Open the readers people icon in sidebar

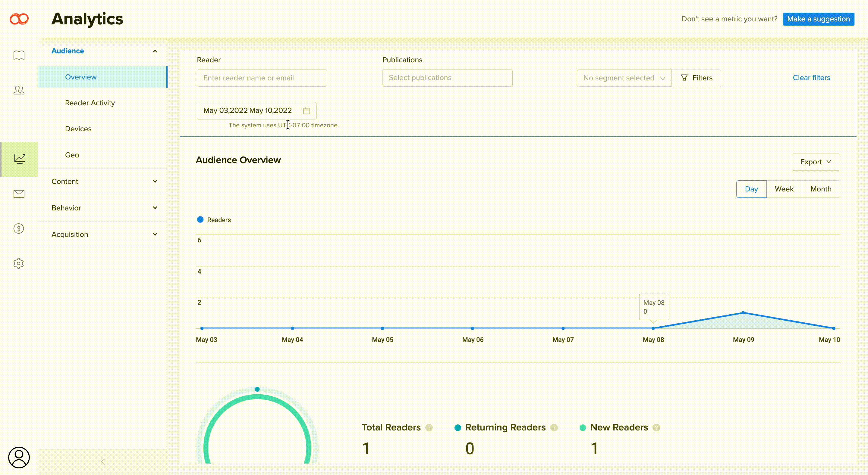click(x=19, y=90)
